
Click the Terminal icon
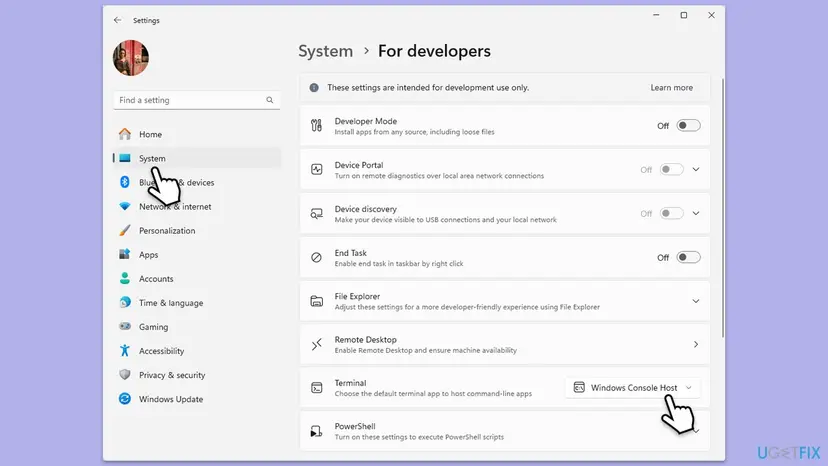tap(316, 388)
